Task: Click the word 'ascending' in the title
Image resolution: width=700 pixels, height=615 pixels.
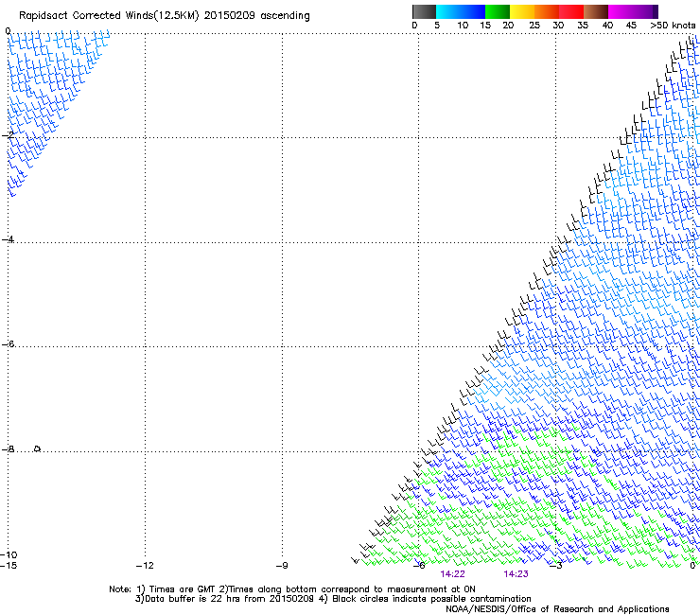Action: click(x=285, y=16)
